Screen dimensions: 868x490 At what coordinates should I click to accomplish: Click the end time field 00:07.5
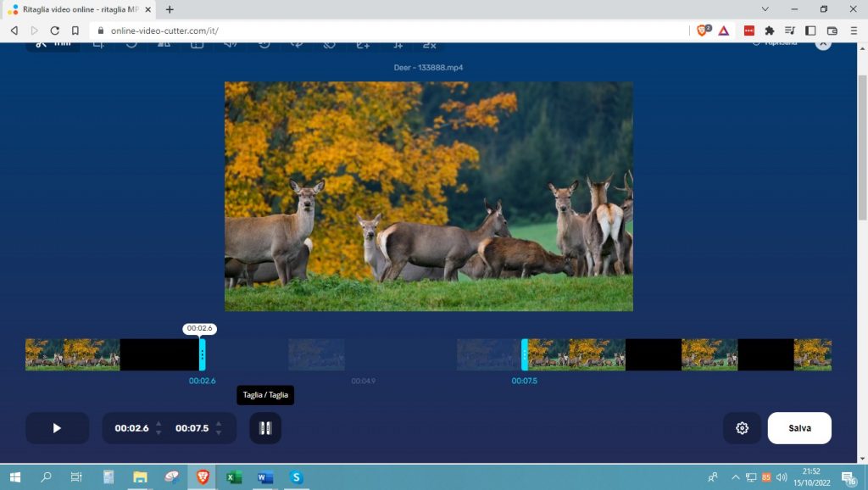(192, 428)
